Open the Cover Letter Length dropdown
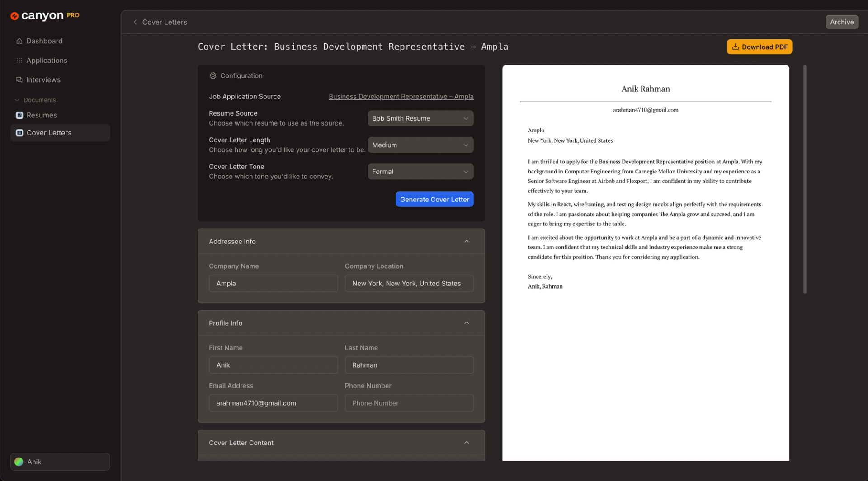Image resolution: width=868 pixels, height=481 pixels. (x=420, y=145)
